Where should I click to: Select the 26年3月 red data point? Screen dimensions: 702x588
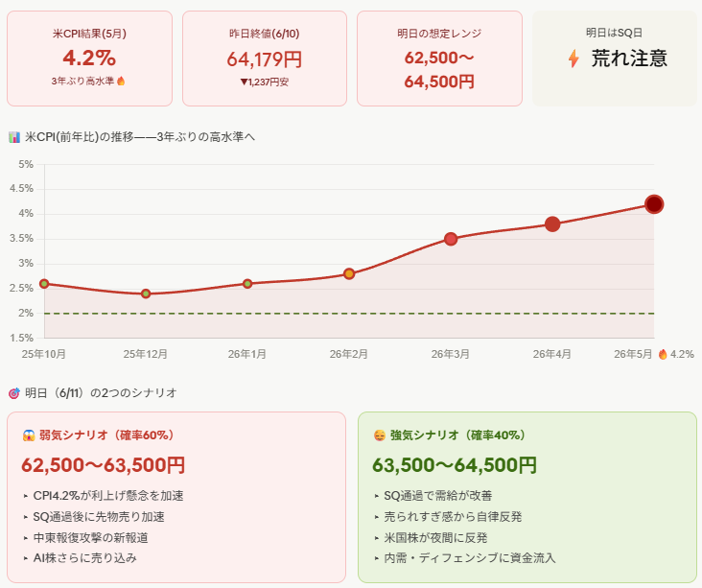point(451,239)
